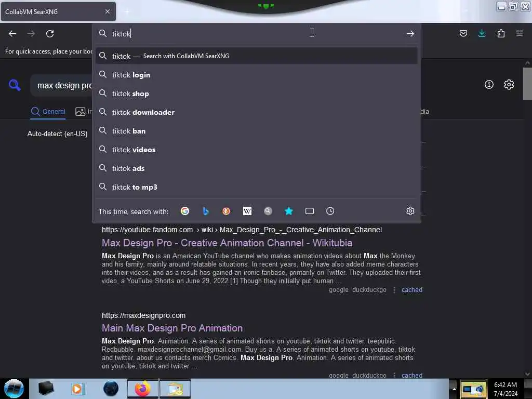Select the 'tiktok to mp3' suggestion
Screen dimensions: 532x399
[x=257, y=187]
